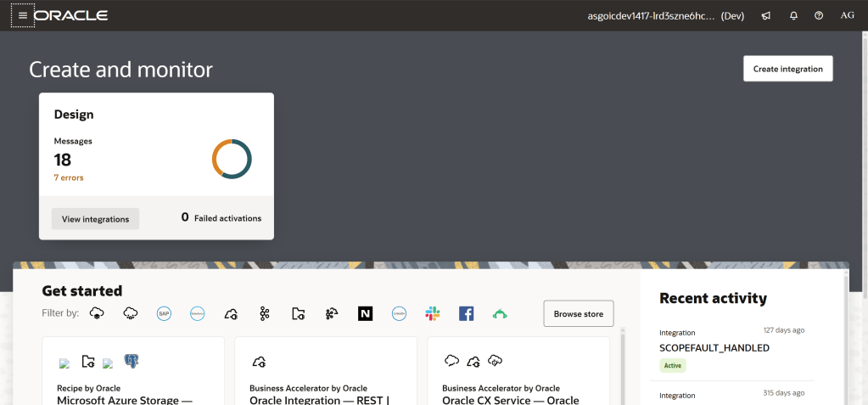Image resolution: width=868 pixels, height=405 pixels.
Task: Click the View integrations button
Action: coord(95,219)
